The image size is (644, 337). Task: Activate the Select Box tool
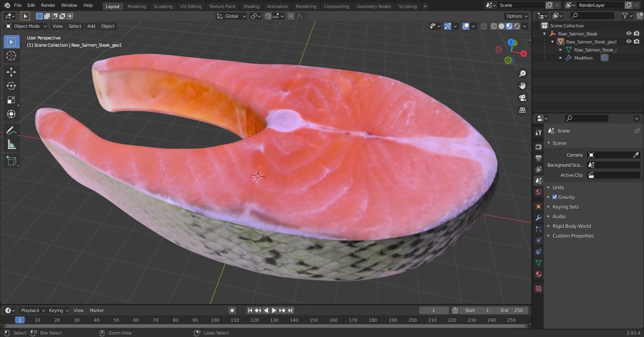pos(11,42)
